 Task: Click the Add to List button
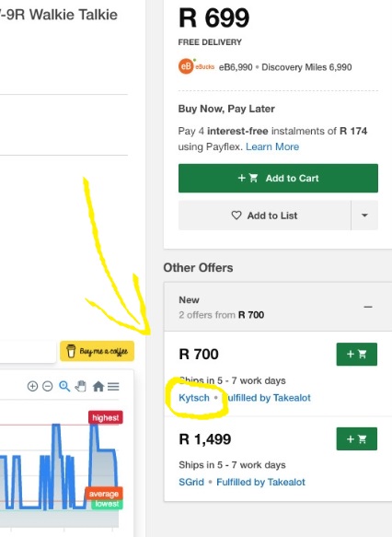point(264,215)
